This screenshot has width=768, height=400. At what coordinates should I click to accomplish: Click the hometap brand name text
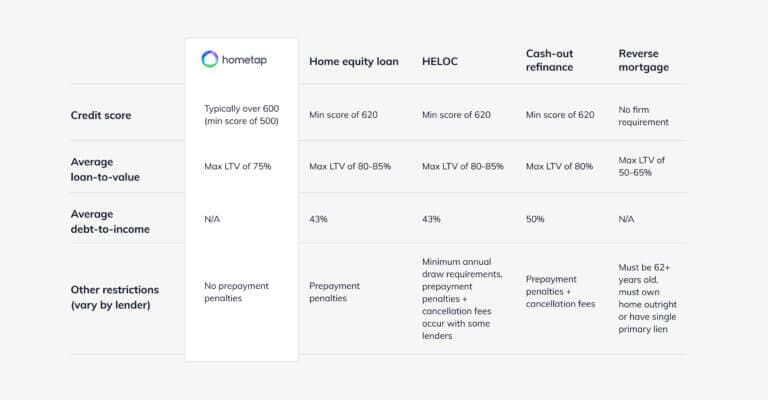tap(249, 60)
